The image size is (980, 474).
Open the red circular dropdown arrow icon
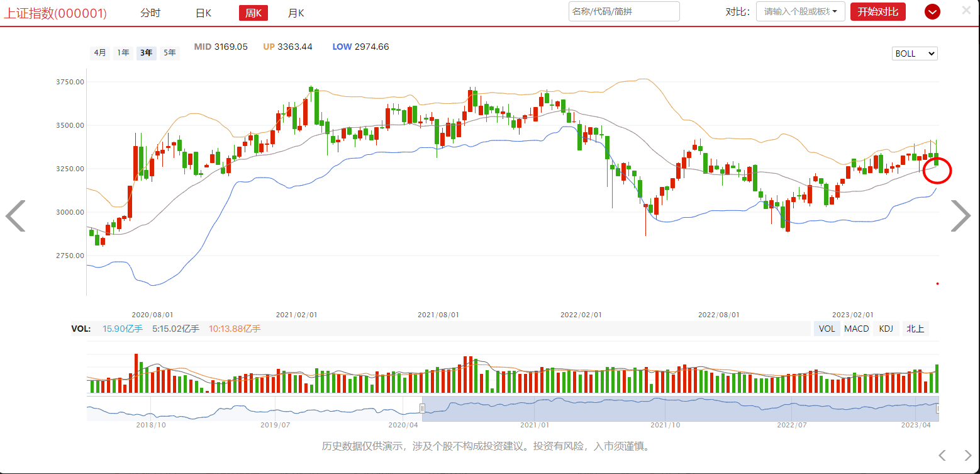click(x=932, y=11)
